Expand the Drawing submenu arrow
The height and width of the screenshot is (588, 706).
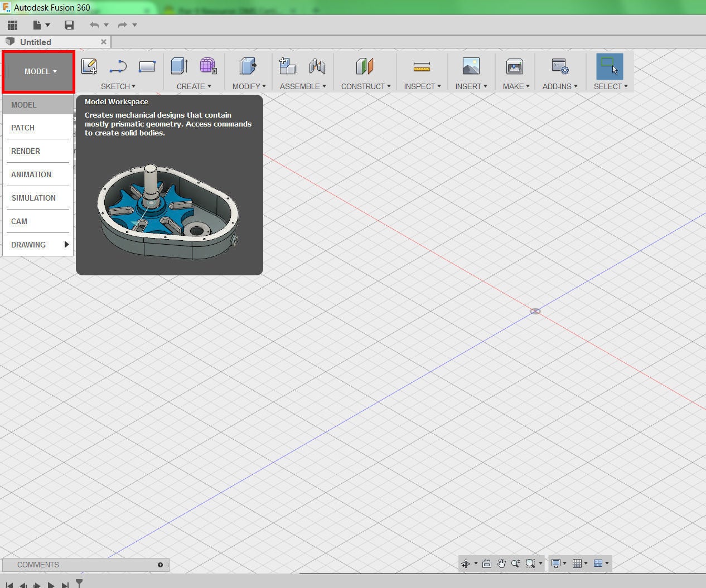(66, 244)
